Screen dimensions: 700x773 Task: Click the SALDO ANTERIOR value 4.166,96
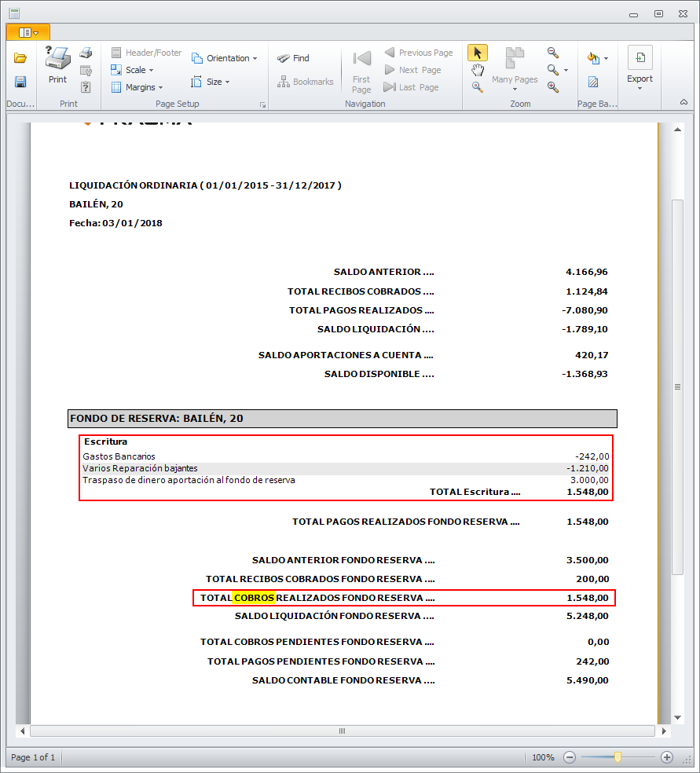(x=587, y=272)
